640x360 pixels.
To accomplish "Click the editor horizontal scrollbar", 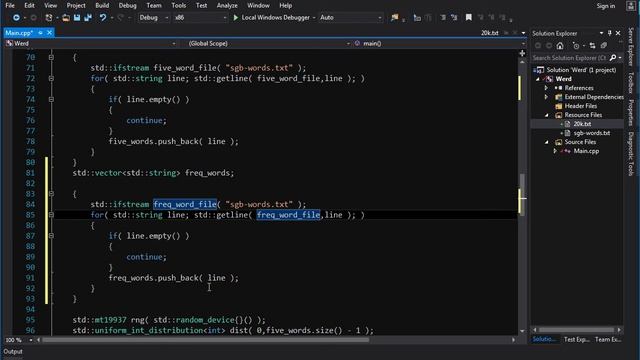I will pos(206,340).
